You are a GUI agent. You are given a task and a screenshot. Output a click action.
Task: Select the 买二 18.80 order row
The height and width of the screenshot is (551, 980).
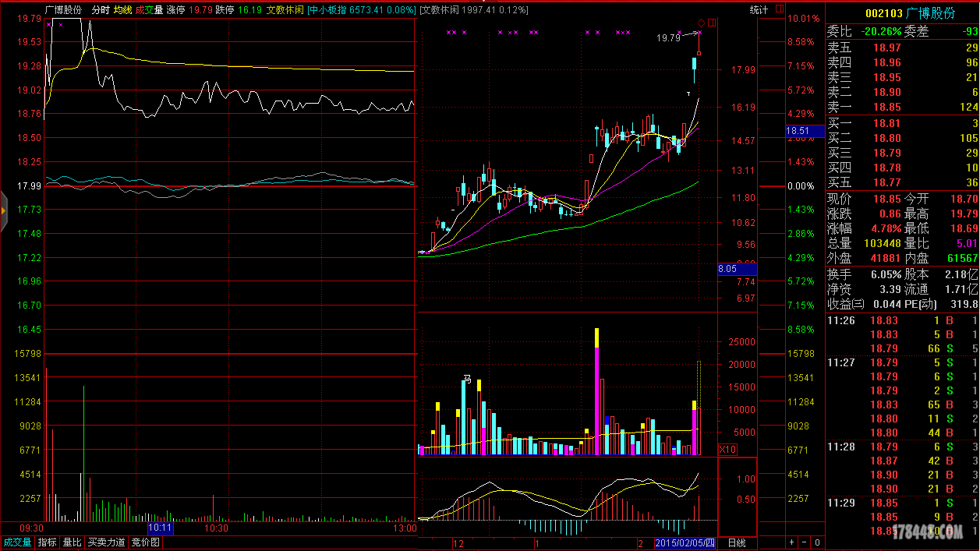[903, 139]
